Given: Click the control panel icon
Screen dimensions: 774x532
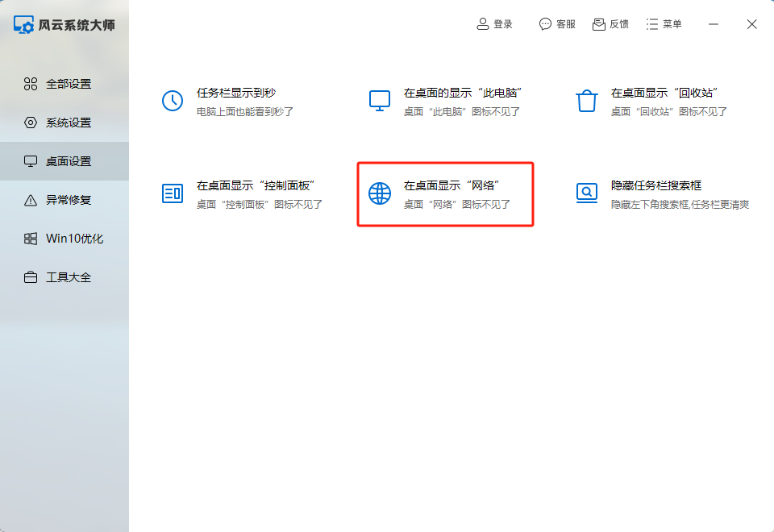Looking at the screenshot, I should [x=173, y=193].
